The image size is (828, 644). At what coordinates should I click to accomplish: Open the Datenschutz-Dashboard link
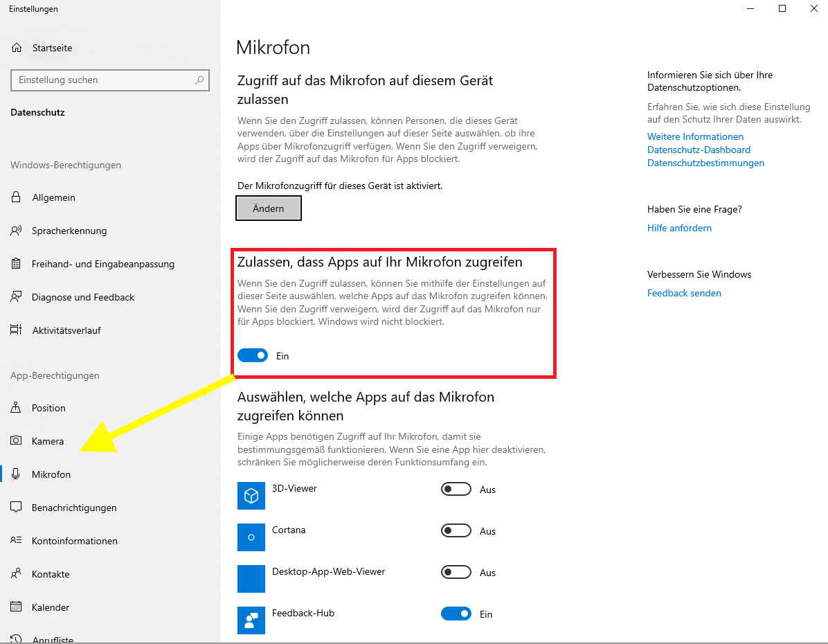click(x=699, y=150)
